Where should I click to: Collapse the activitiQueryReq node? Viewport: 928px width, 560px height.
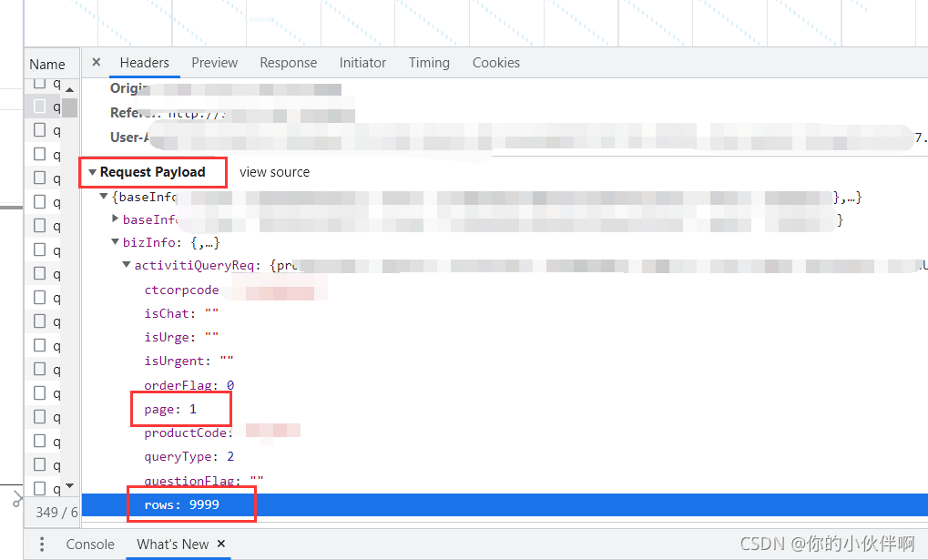[x=127, y=265]
